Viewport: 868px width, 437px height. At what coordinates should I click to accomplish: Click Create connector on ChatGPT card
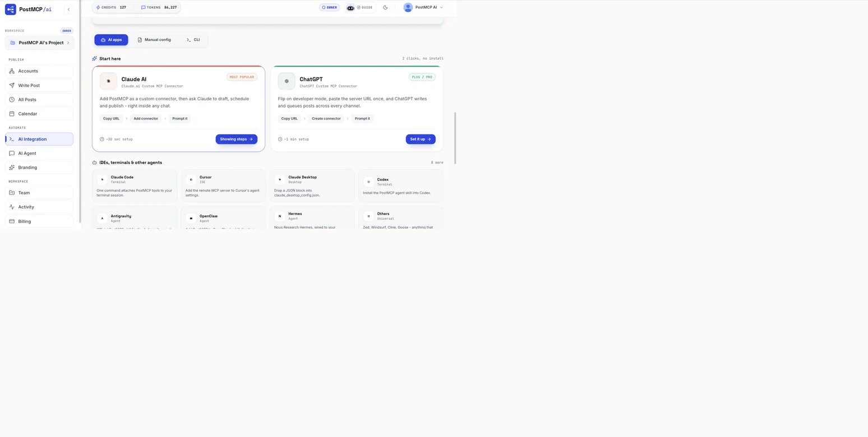tap(326, 118)
